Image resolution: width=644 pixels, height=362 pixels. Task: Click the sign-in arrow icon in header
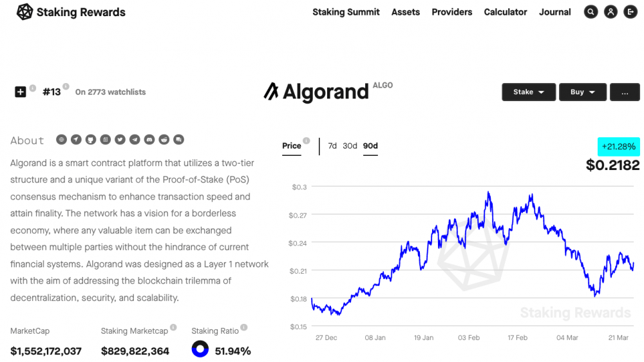click(x=630, y=12)
